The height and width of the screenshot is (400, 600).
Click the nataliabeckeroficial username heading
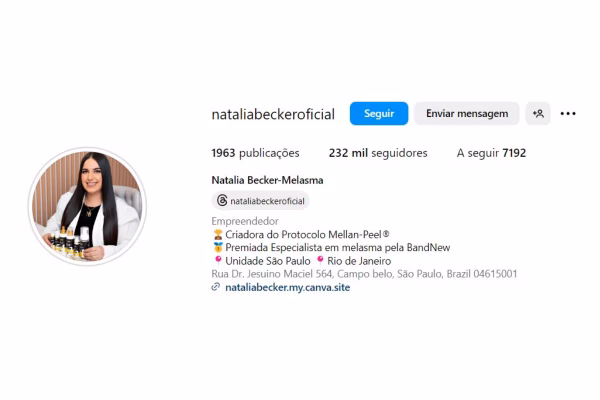273,114
